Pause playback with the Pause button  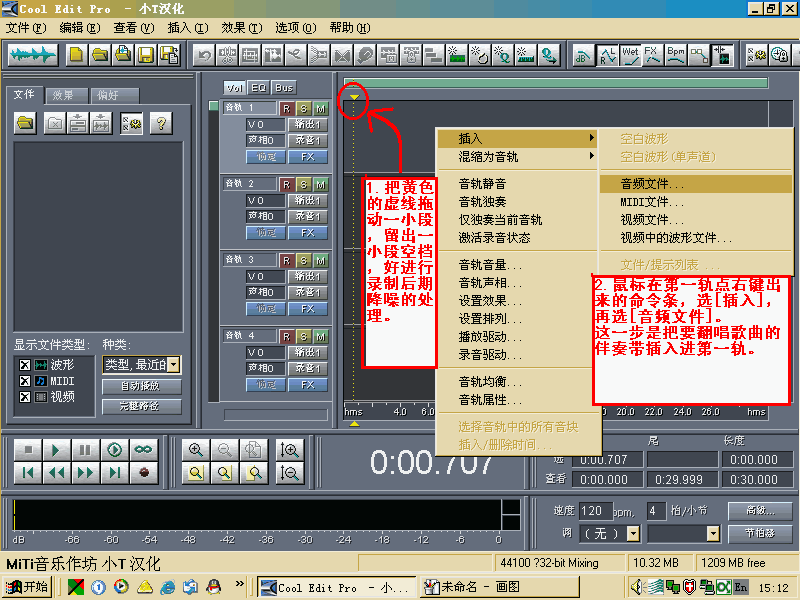(x=85, y=450)
